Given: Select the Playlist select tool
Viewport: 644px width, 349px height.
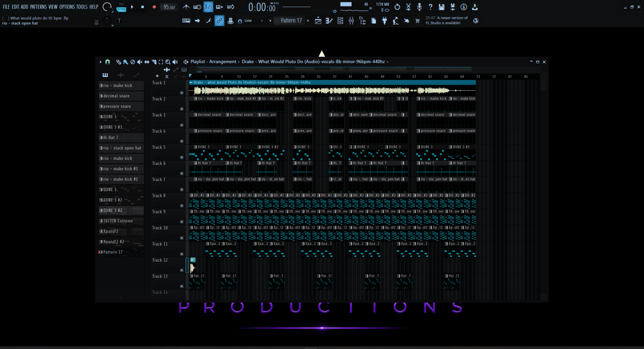Looking at the screenshot, I should pyautogui.click(x=161, y=62).
